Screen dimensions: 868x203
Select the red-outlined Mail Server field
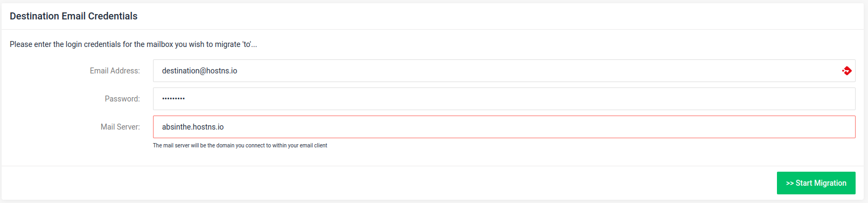coord(504,127)
